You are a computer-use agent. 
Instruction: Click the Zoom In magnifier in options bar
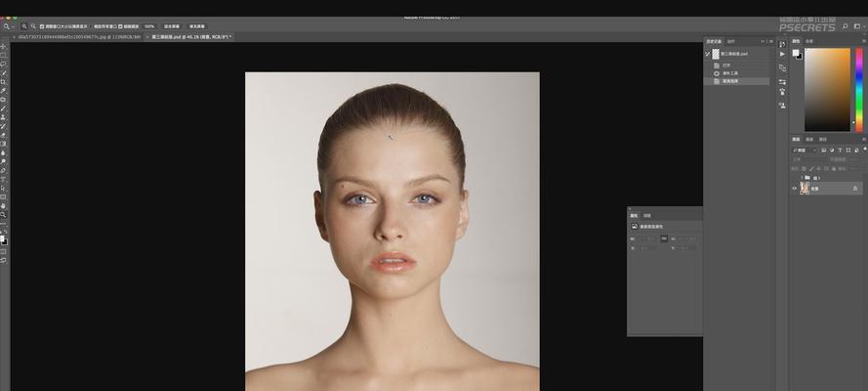(x=24, y=26)
